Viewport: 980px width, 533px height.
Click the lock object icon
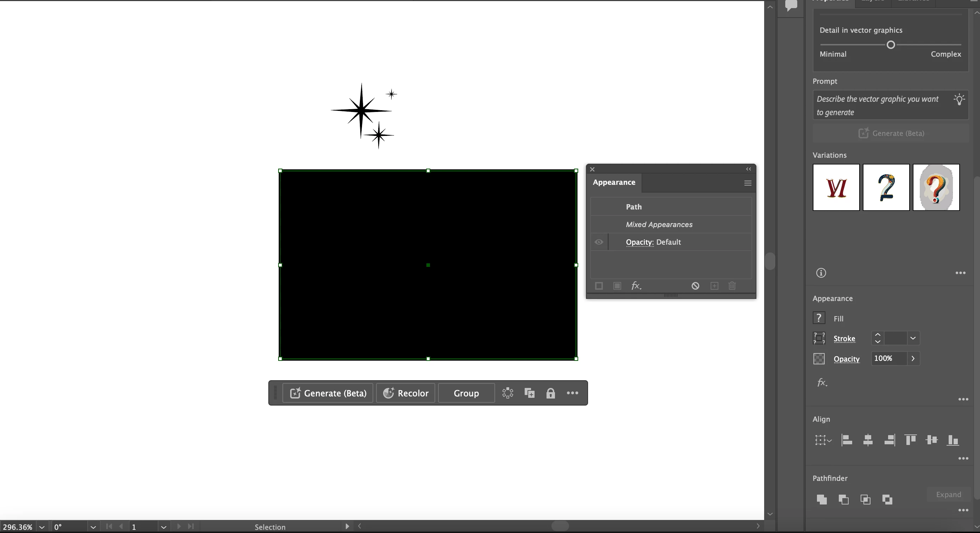(x=550, y=393)
